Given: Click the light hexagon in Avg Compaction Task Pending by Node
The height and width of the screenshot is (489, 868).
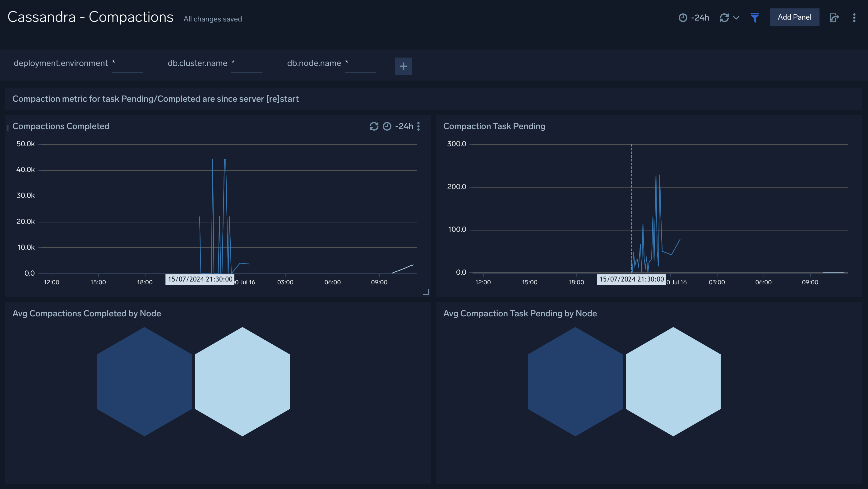Looking at the screenshot, I should tap(673, 381).
